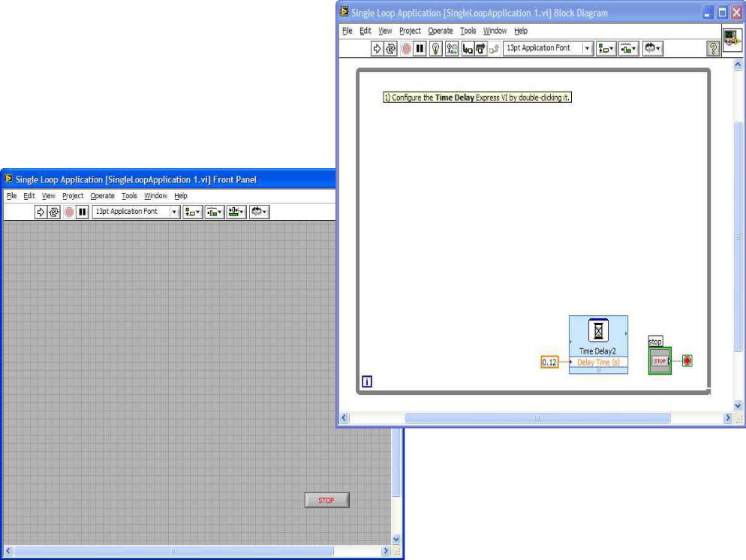Click VI icon pane in Block Diagram corner
The height and width of the screenshot is (560, 746).
tap(732, 39)
